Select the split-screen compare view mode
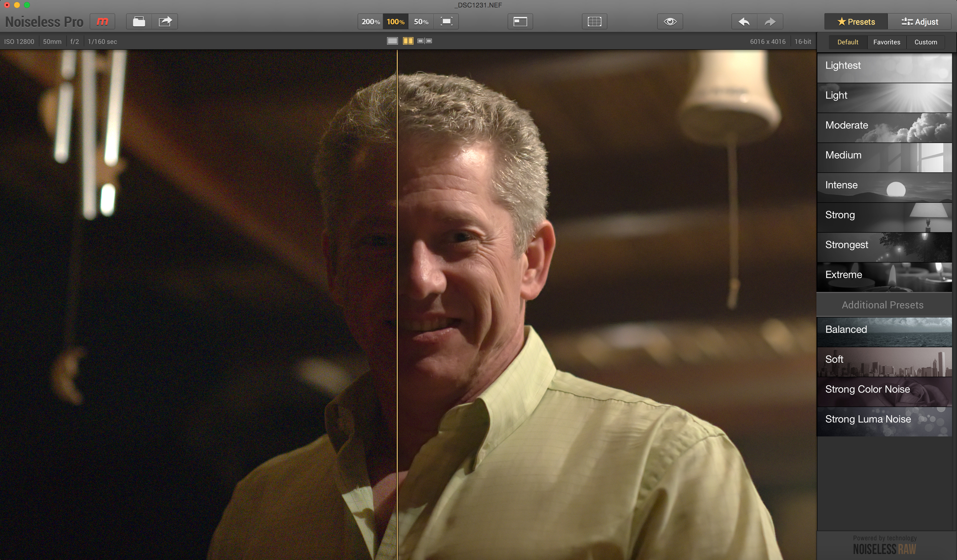This screenshot has height=560, width=957. (x=408, y=41)
